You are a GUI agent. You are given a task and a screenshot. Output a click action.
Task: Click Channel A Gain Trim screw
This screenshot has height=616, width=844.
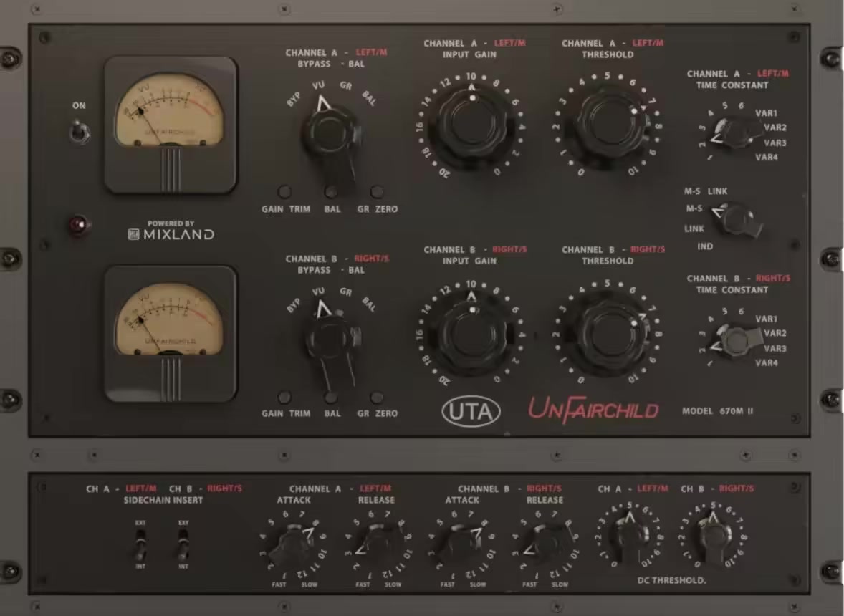click(x=284, y=192)
